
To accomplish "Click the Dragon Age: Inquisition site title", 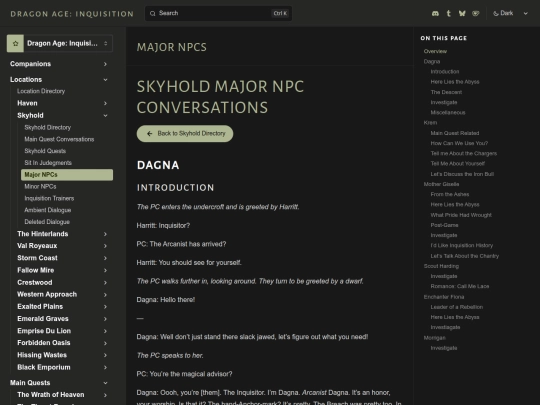I will click(72, 14).
